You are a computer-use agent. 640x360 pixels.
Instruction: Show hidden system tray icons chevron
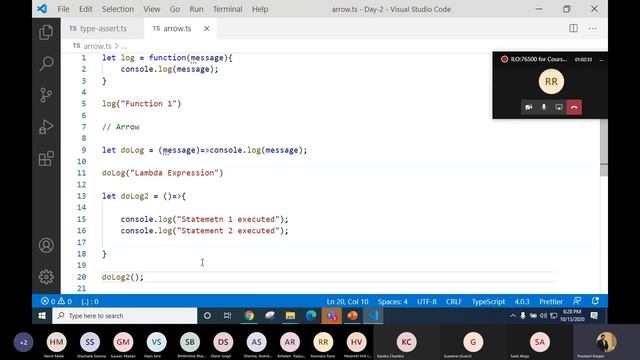[513, 316]
